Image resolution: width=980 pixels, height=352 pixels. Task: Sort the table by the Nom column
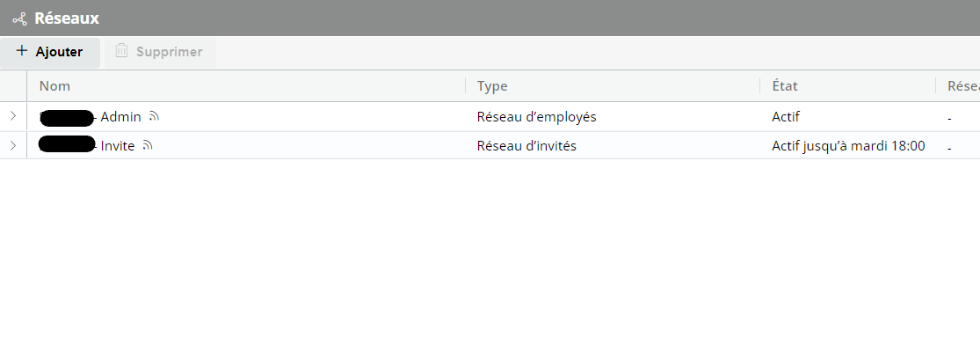tap(54, 86)
